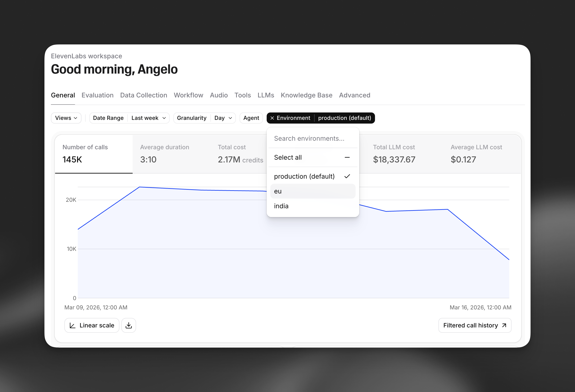Expand the Last week date range selector

click(x=148, y=118)
